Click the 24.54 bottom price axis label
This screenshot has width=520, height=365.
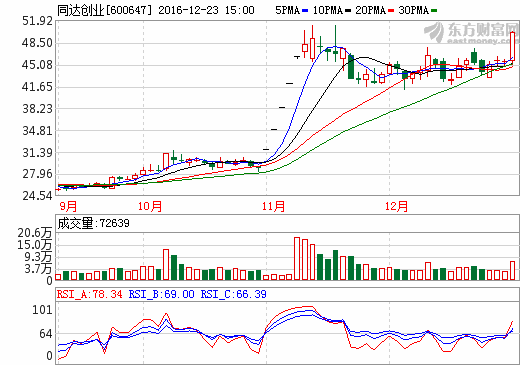37,196
